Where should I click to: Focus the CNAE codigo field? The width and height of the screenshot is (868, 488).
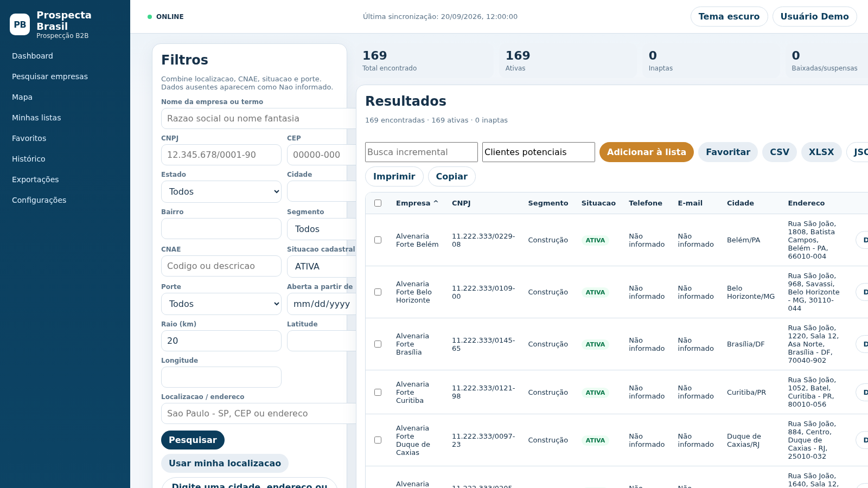[x=221, y=266]
